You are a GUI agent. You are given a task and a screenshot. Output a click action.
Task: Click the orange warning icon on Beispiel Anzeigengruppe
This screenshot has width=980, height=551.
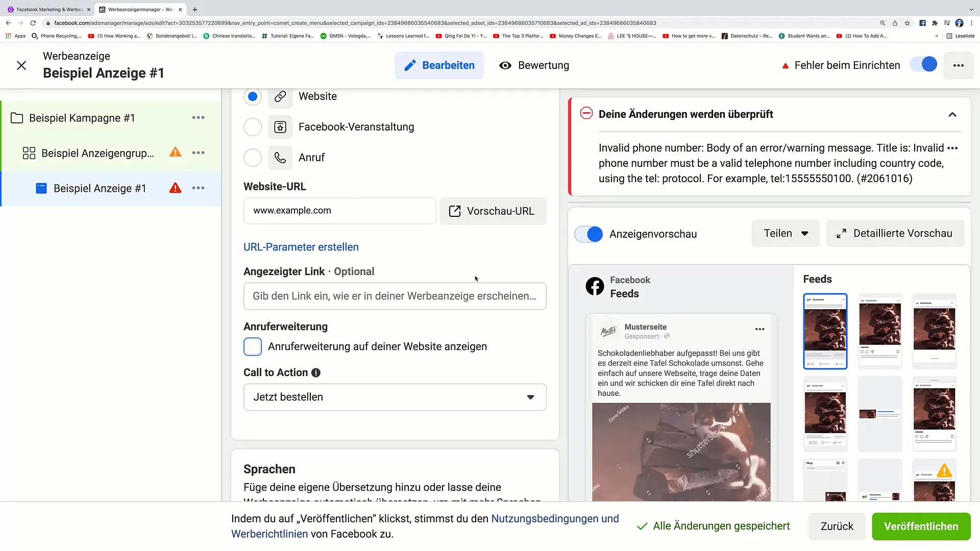(175, 152)
